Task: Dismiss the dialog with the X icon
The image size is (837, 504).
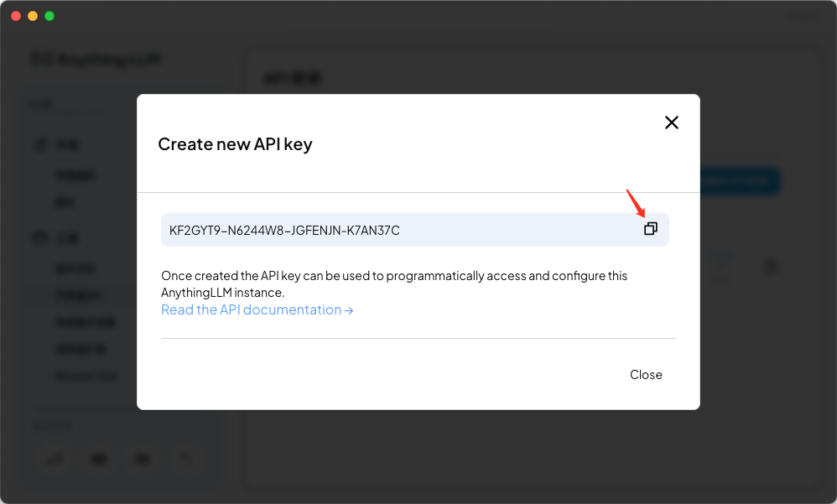Action: [672, 122]
